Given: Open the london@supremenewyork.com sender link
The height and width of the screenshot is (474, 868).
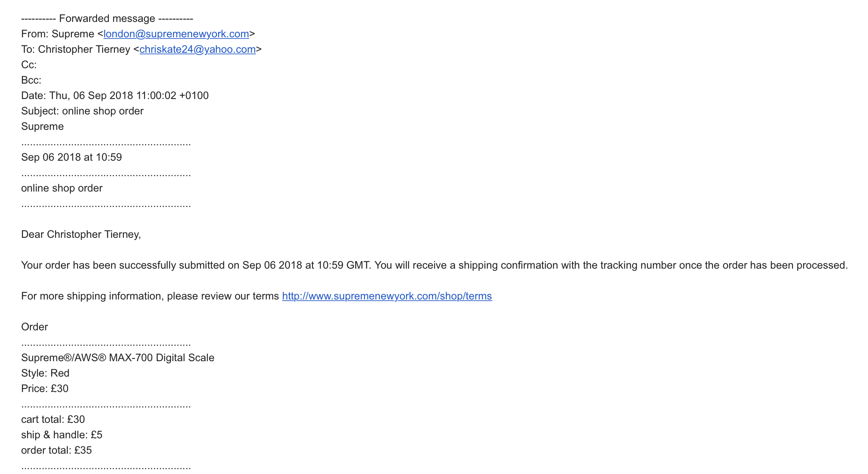Looking at the screenshot, I should click(176, 34).
